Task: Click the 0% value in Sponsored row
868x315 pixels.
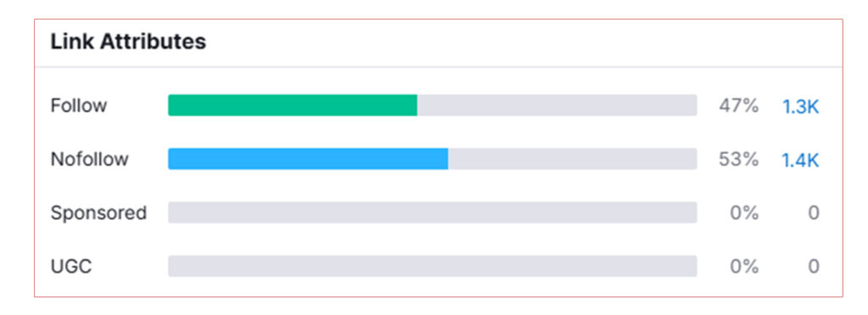Action: coord(744,213)
